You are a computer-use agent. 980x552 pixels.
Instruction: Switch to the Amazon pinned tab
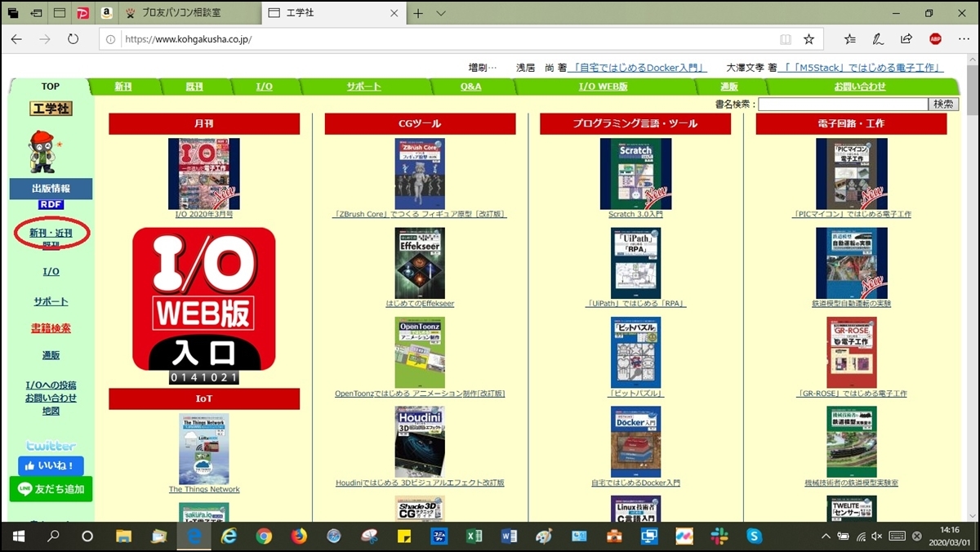tap(106, 13)
